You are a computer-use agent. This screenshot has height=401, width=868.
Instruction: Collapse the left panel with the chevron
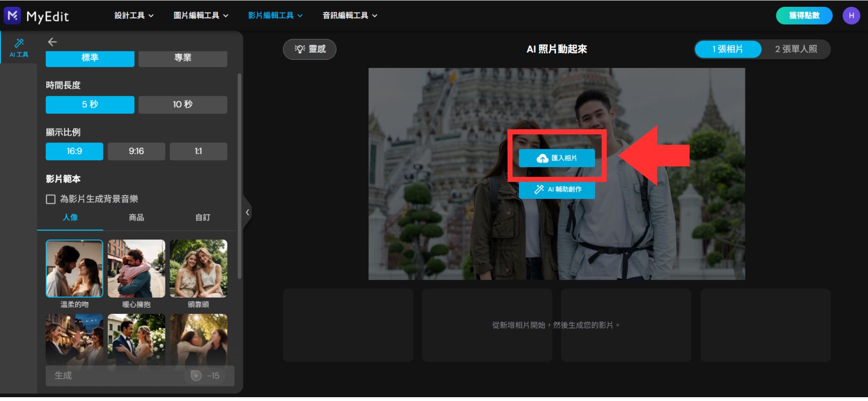pyautogui.click(x=248, y=212)
